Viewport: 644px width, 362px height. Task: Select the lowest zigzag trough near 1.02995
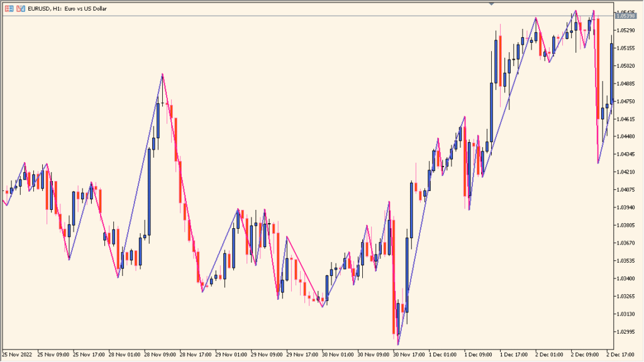[x=398, y=344]
